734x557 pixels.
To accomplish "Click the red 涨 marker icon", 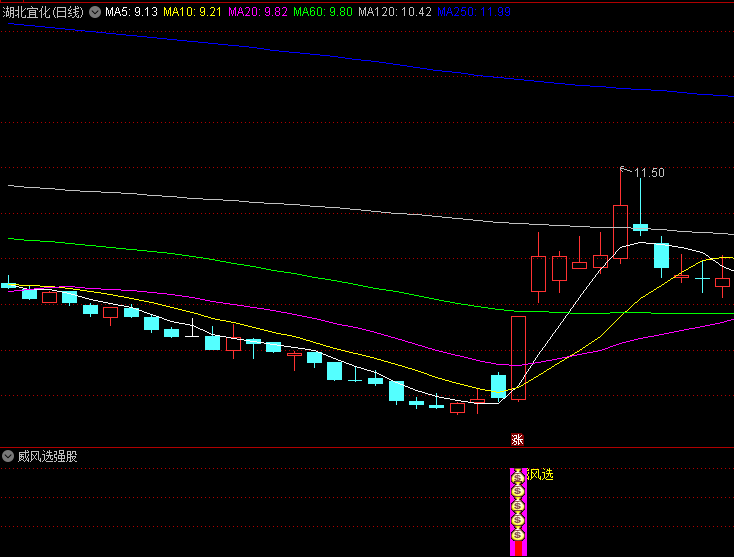I will (x=517, y=440).
